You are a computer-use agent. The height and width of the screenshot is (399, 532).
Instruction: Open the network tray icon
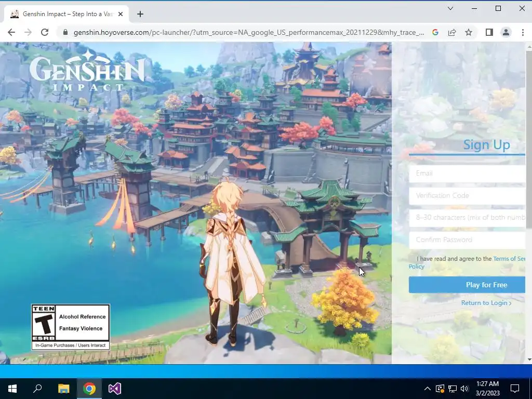(453, 389)
